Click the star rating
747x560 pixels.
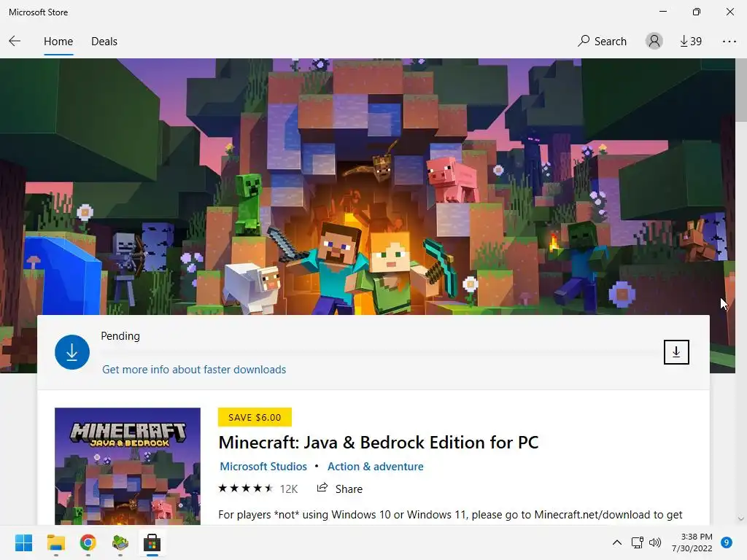[245, 489]
